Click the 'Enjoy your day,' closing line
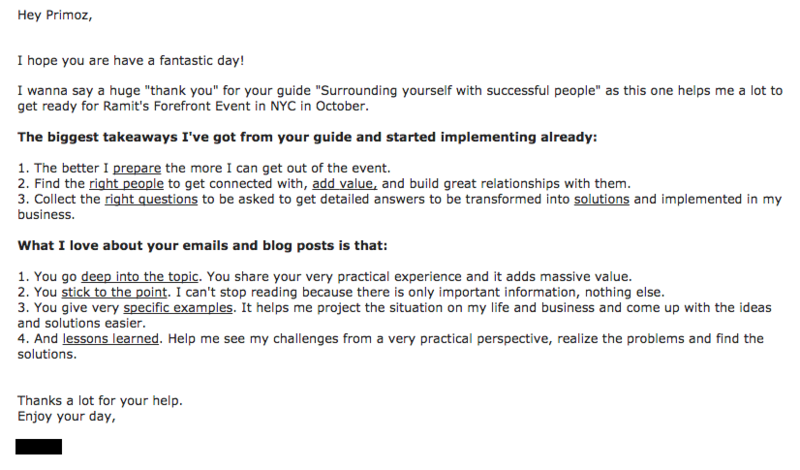The image size is (800, 470). [66, 416]
